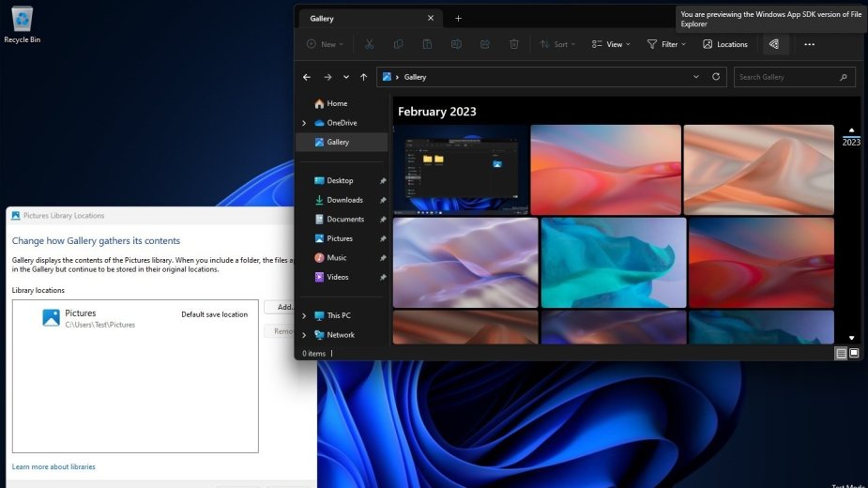Image resolution: width=868 pixels, height=488 pixels.
Task: Add a new tab with plus icon
Action: (x=458, y=18)
